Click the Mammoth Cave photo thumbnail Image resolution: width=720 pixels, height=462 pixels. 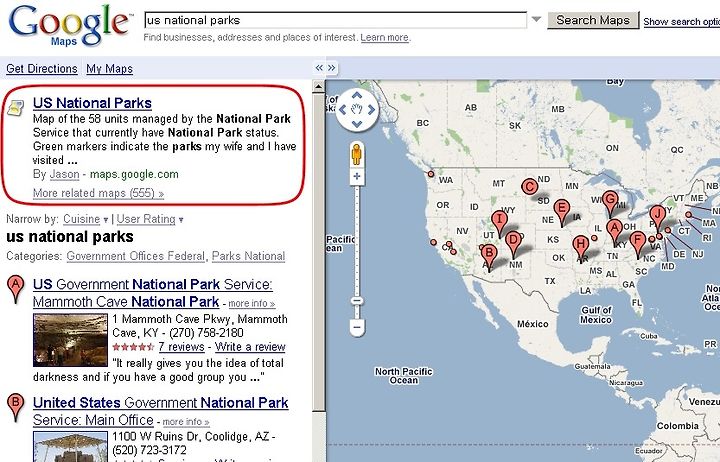click(70, 340)
